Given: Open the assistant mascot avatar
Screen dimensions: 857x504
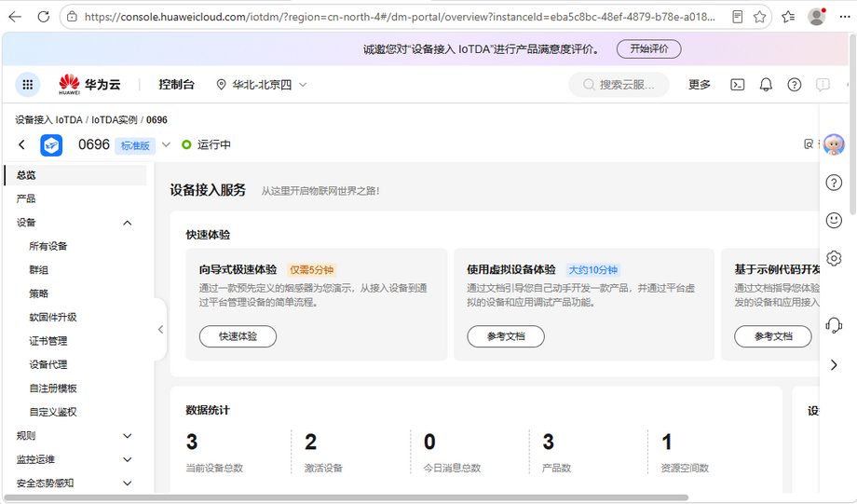Looking at the screenshot, I should pyautogui.click(x=834, y=144).
